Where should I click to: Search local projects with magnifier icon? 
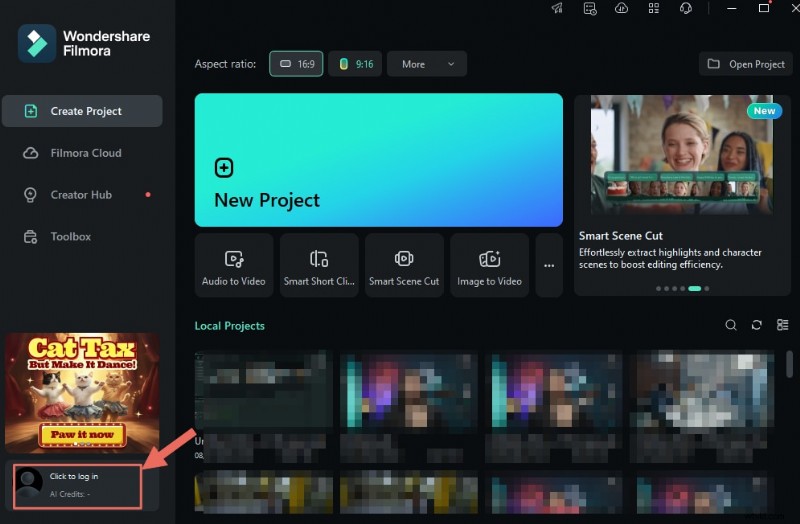pos(731,325)
